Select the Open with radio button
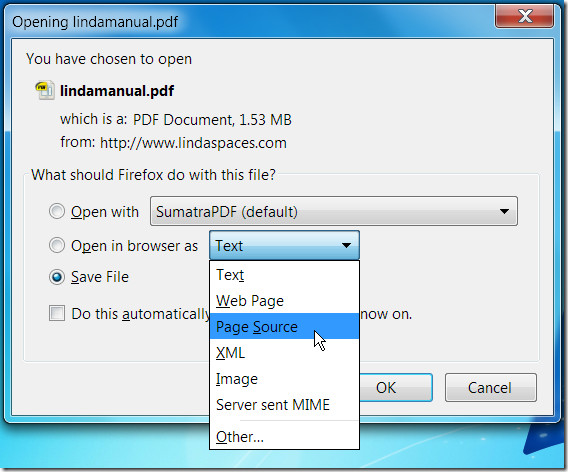 [x=57, y=211]
